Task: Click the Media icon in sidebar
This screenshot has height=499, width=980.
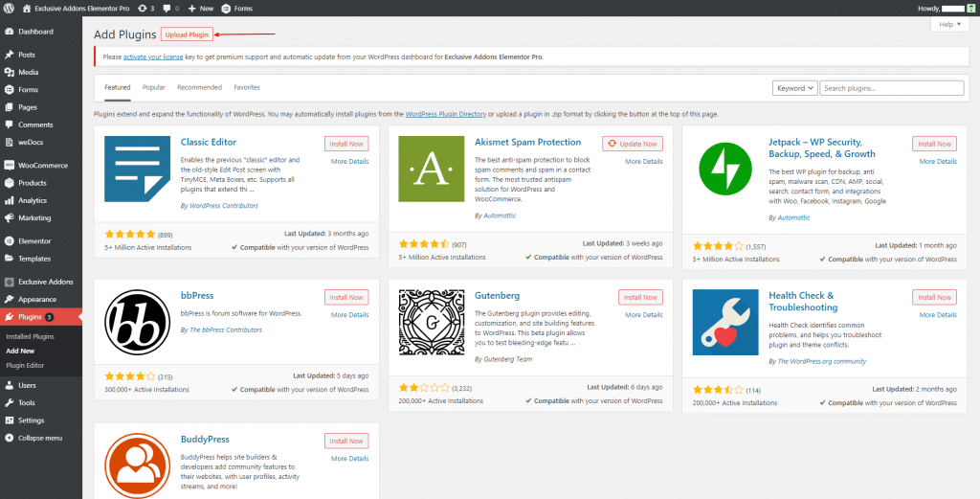Action: pyautogui.click(x=9, y=73)
